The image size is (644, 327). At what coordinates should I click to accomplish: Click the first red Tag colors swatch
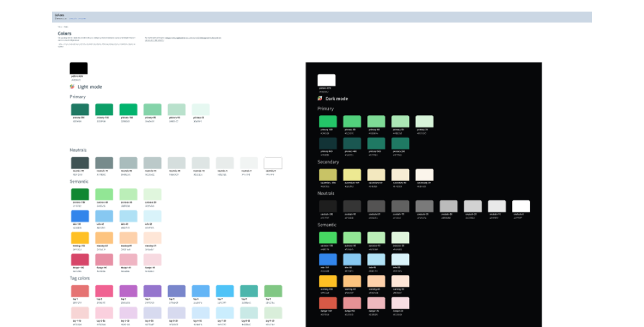pyautogui.click(x=80, y=291)
